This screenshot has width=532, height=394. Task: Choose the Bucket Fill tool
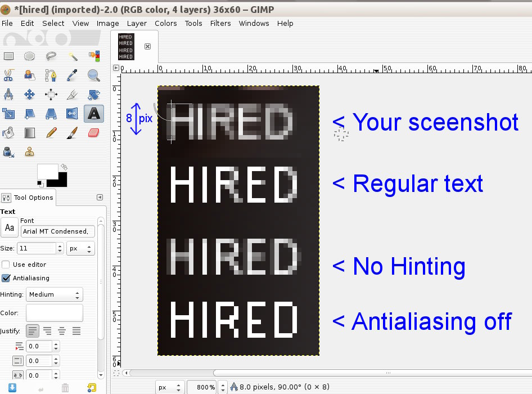(x=8, y=133)
